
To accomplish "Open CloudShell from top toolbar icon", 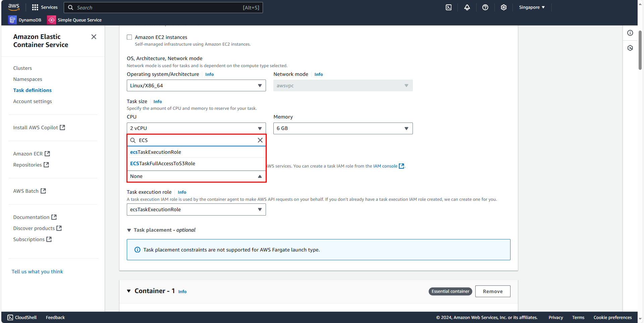I will pos(448,7).
